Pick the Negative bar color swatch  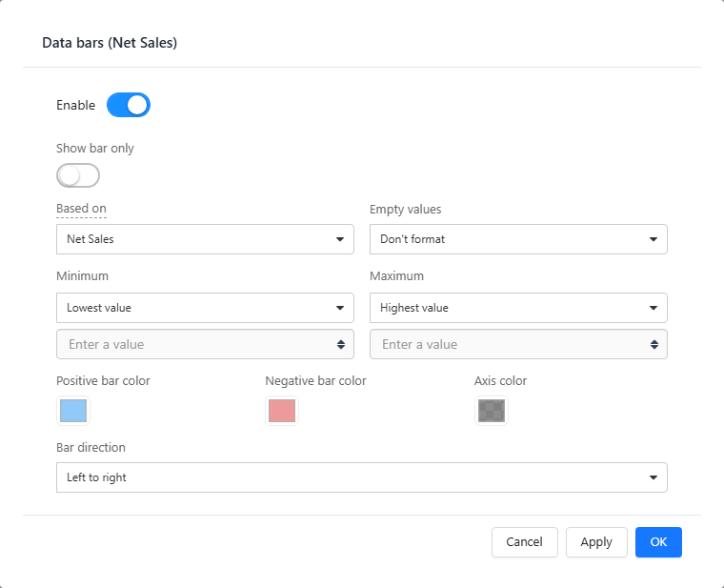coord(282,411)
